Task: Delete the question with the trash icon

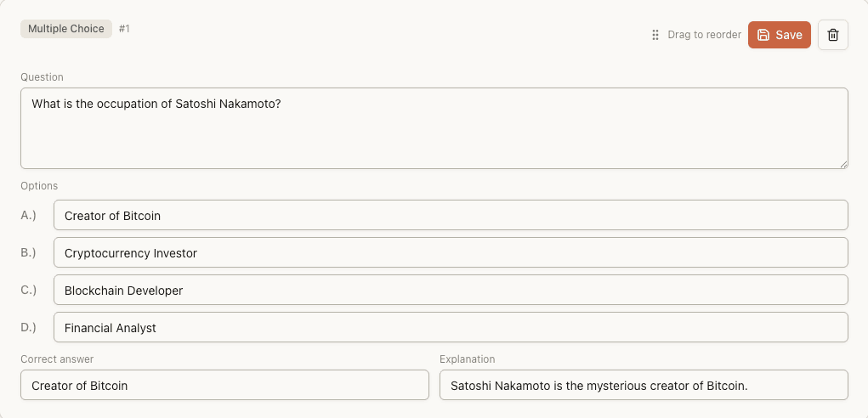Action: 832,35
